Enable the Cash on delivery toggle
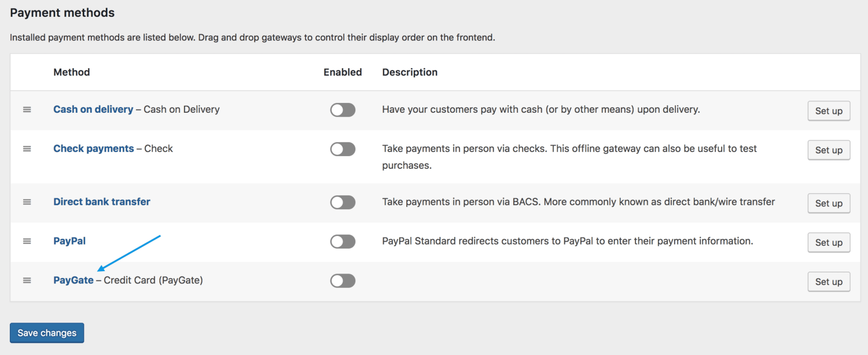Screen dimensions: 868x355 (343, 110)
